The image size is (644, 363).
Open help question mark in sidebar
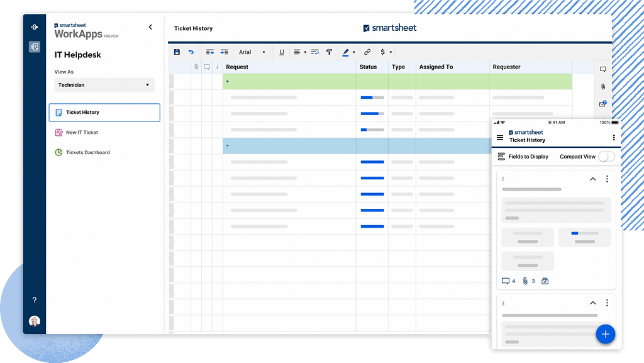click(x=35, y=300)
